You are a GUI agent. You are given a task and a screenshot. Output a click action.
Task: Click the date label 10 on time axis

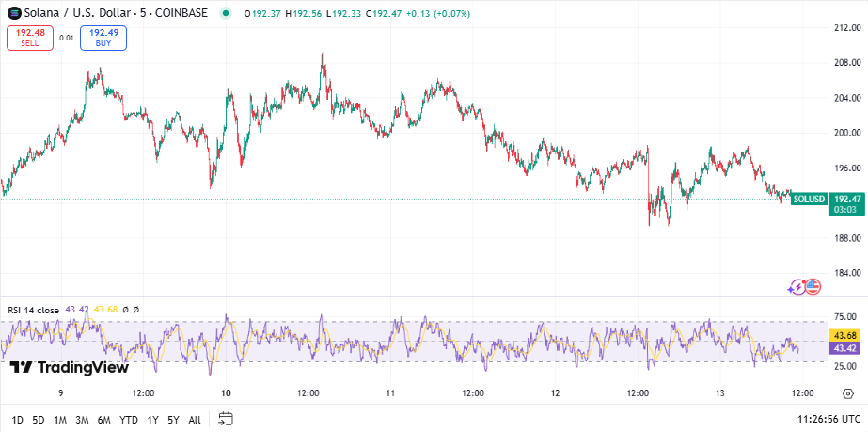pos(226,393)
